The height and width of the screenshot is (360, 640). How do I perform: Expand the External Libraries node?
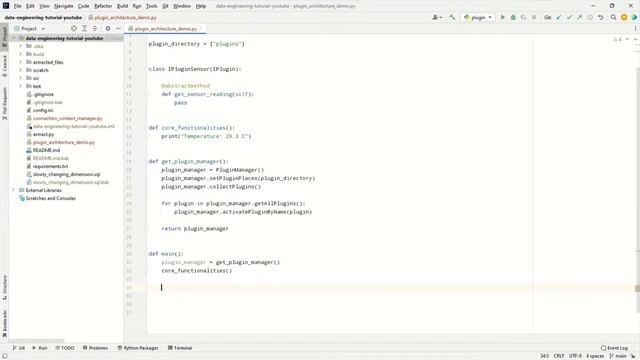coord(13,190)
